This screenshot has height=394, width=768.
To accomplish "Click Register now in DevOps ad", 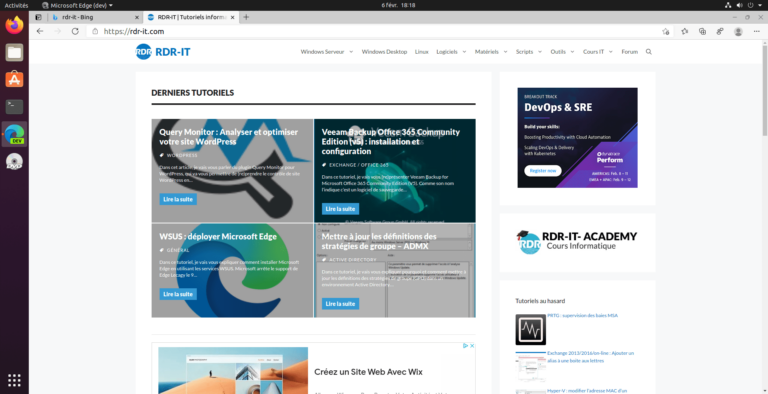I will [x=543, y=171].
